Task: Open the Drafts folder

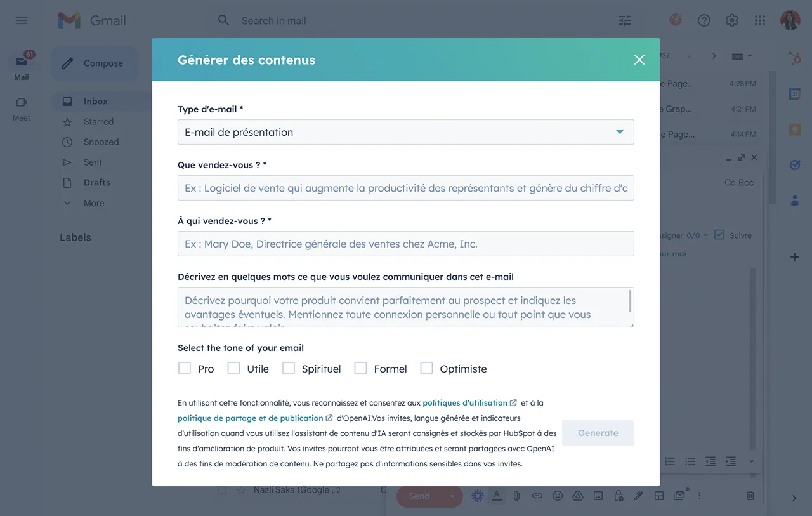Action: (97, 182)
